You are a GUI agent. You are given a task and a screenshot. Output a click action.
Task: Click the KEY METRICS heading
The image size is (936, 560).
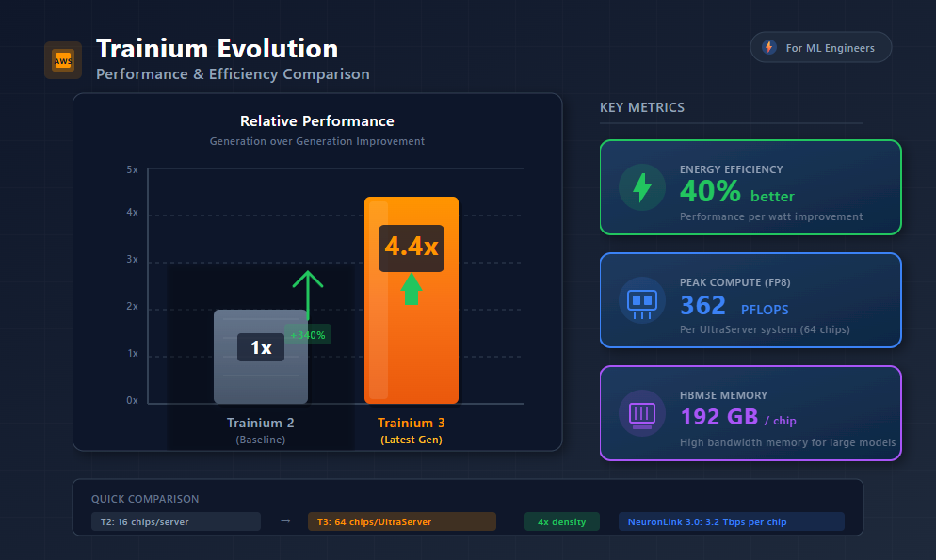[642, 107]
